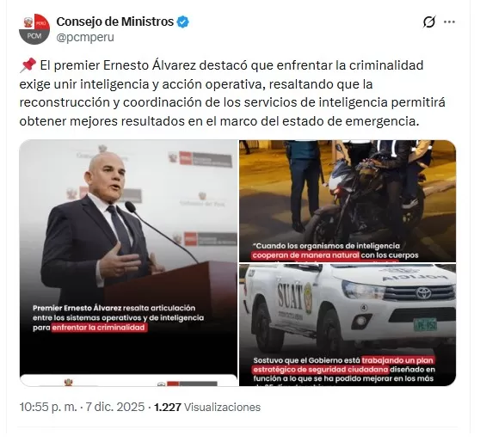This screenshot has width=480, height=448.
Task: Click the Visualizaciones label
Action: coord(222,408)
